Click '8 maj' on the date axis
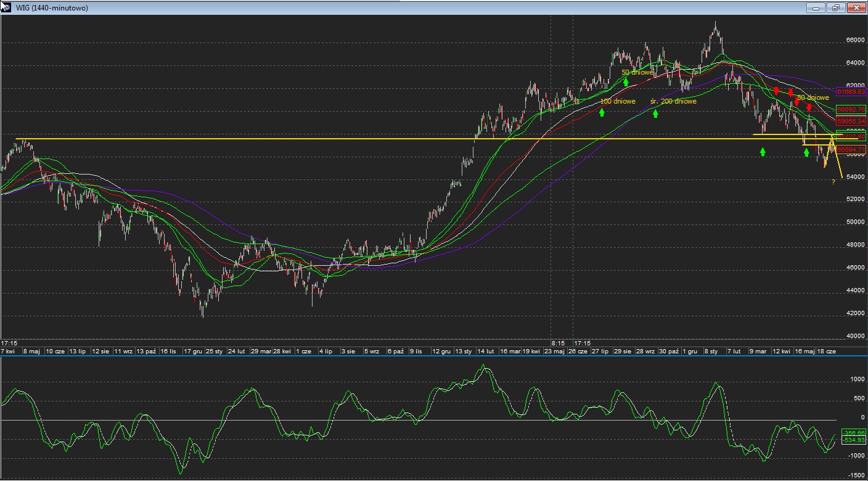 (x=31, y=351)
